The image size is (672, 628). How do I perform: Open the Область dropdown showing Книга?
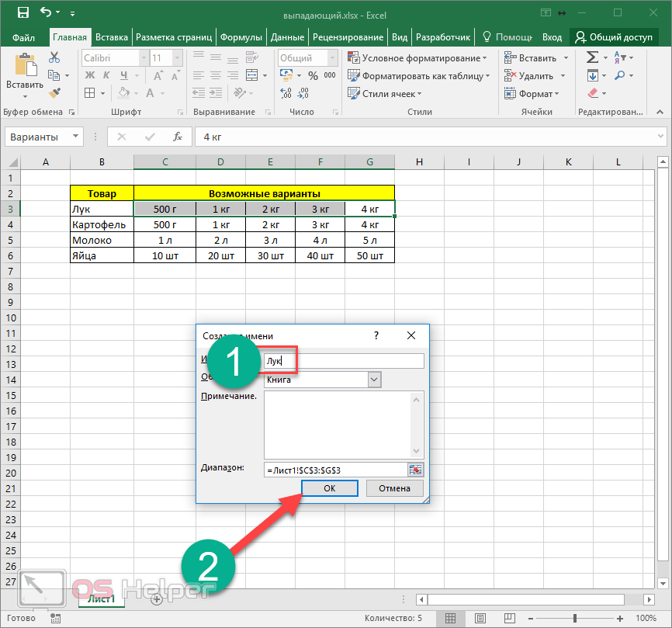(x=375, y=380)
